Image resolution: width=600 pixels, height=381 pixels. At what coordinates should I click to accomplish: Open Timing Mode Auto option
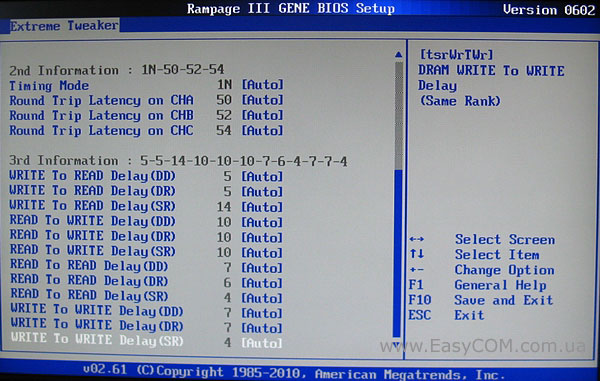coord(262,85)
